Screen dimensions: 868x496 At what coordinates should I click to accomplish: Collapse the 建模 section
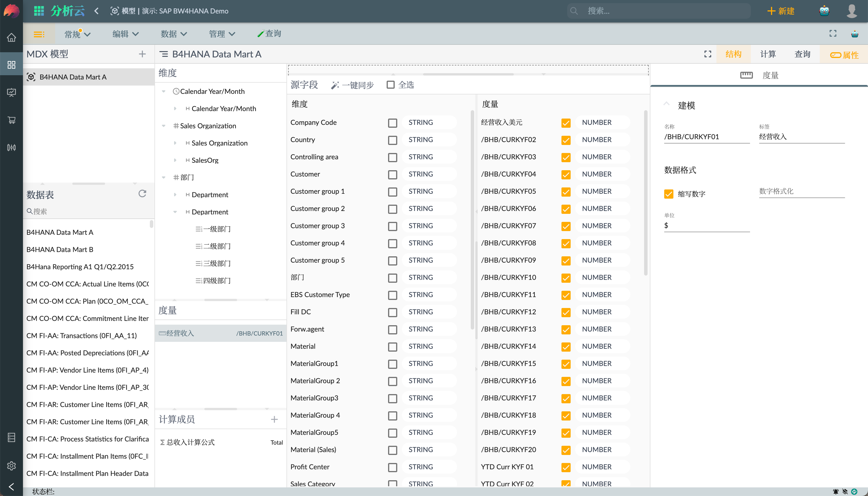click(x=667, y=104)
